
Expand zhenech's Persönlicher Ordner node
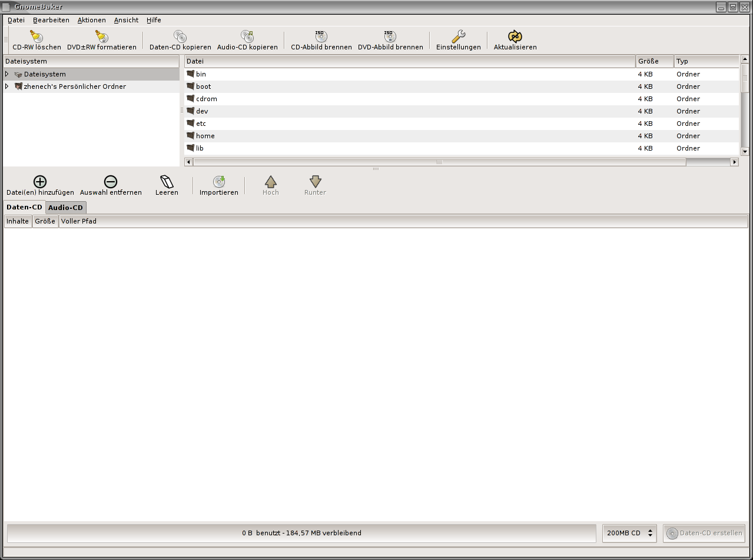7,86
